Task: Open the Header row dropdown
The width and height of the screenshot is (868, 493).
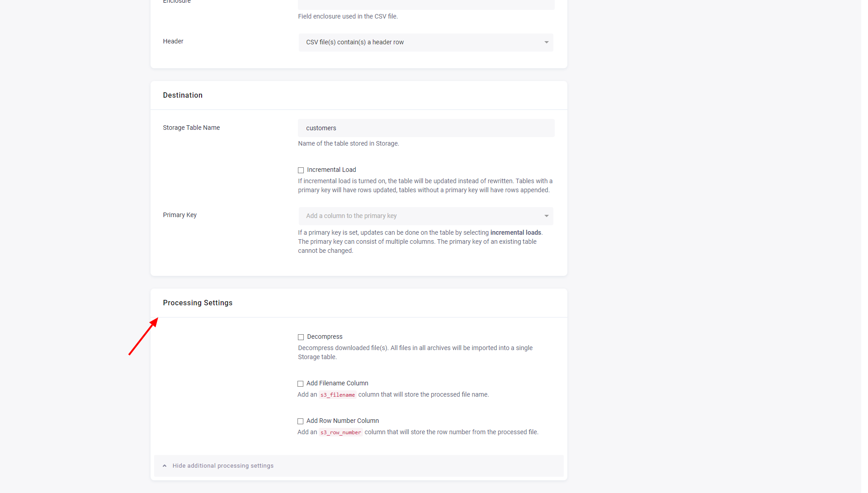Action: [425, 42]
